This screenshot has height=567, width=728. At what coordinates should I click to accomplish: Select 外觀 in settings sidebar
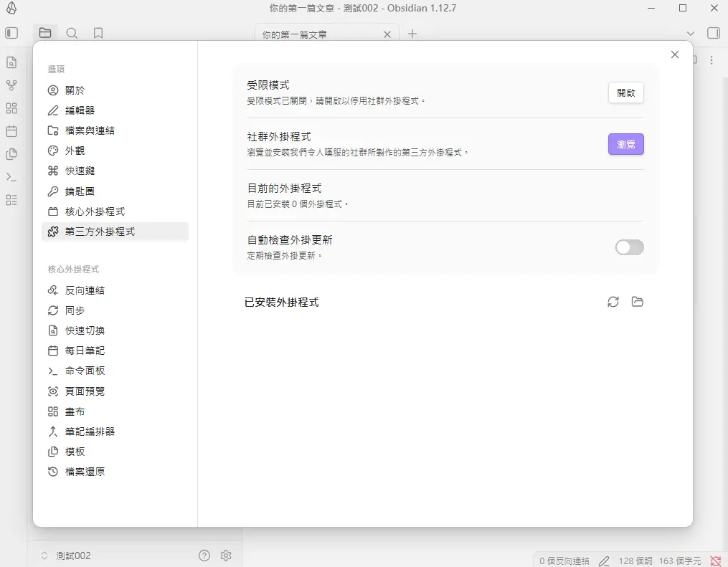75,151
